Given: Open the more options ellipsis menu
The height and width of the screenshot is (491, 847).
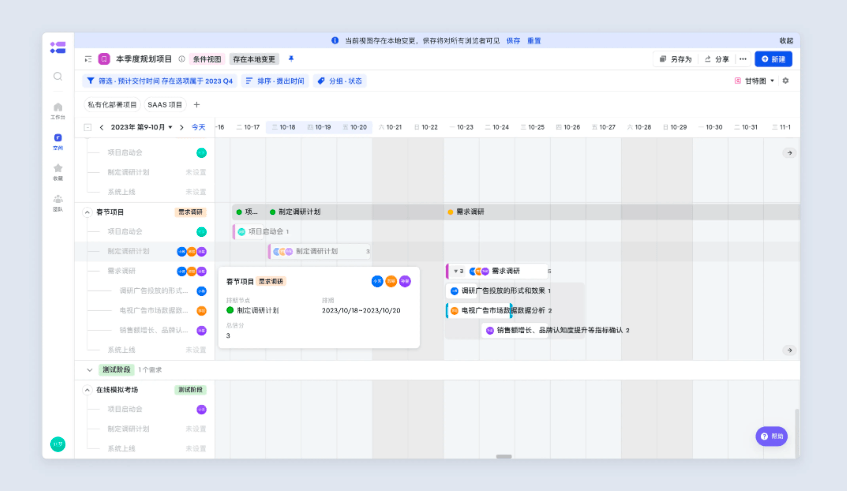Looking at the screenshot, I should click(743, 59).
